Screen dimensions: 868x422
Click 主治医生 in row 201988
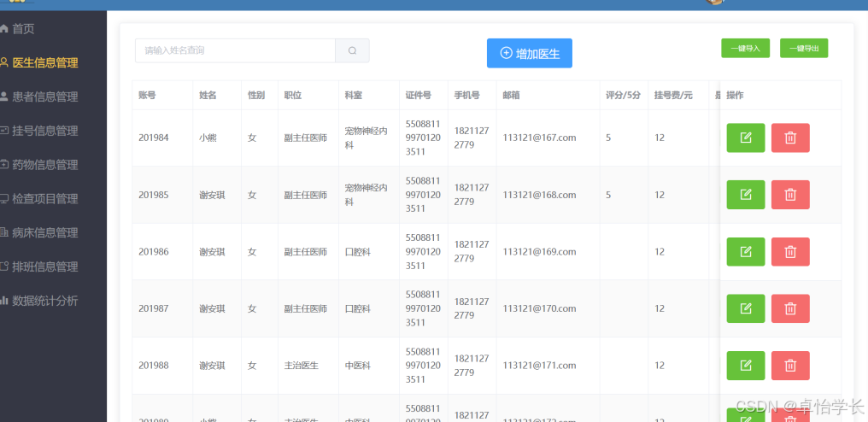click(302, 366)
